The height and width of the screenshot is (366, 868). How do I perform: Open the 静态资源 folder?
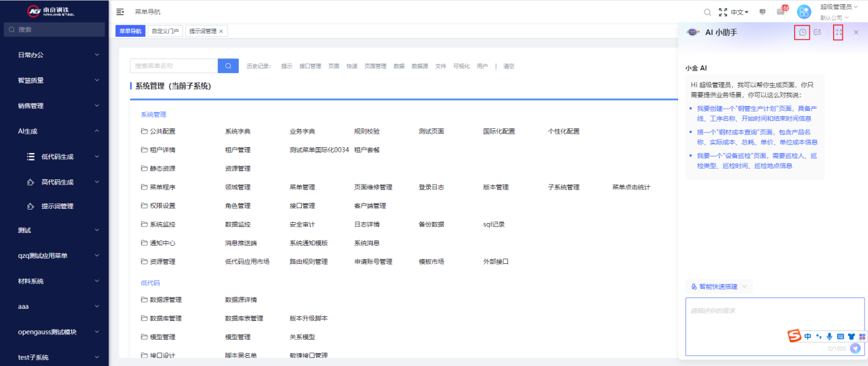point(158,169)
